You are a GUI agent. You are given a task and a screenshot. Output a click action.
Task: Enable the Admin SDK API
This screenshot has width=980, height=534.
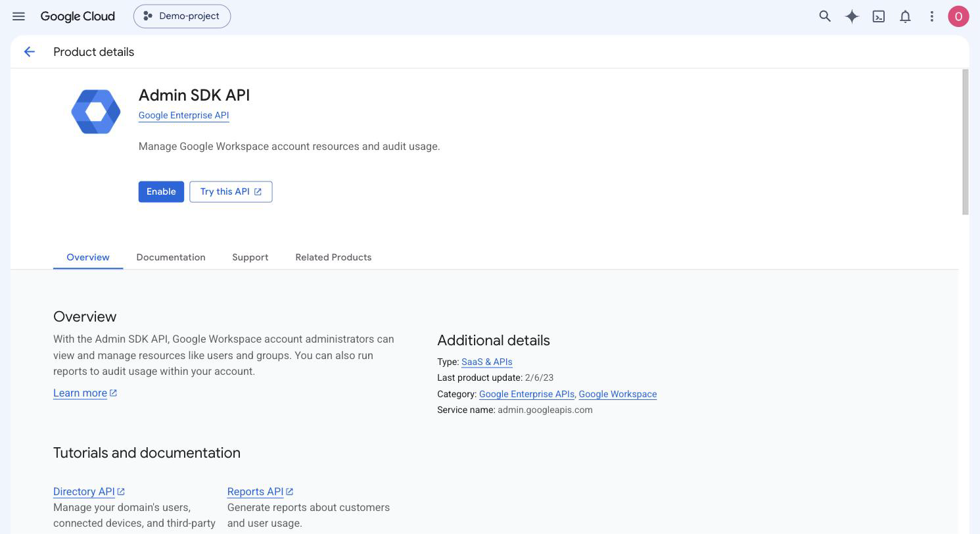coord(161,192)
